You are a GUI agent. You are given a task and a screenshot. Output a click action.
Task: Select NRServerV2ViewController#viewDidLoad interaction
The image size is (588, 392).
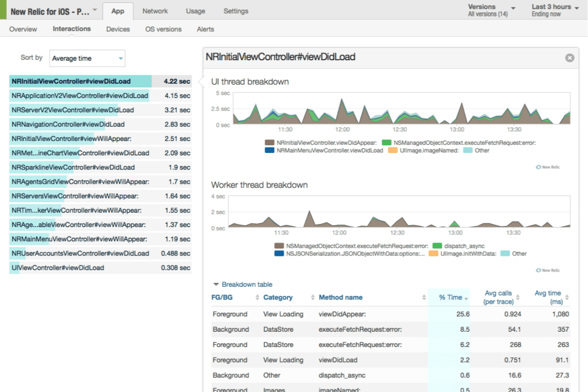pyautogui.click(x=73, y=110)
